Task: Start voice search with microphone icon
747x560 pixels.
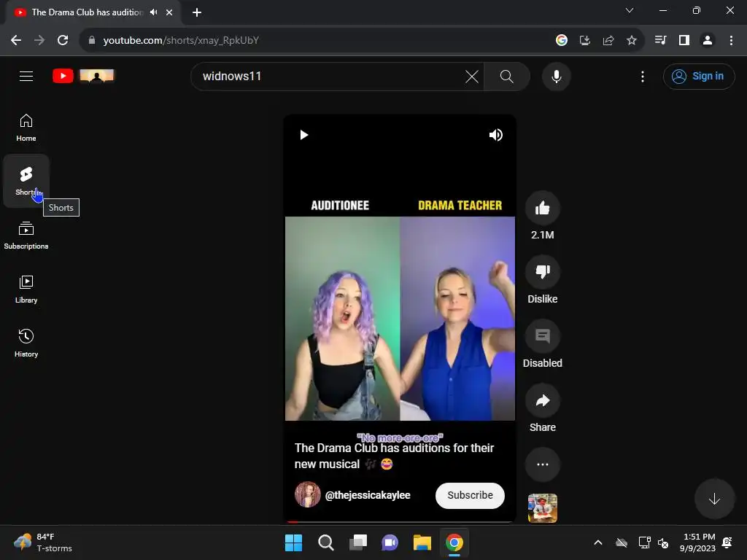Action: coord(556,76)
